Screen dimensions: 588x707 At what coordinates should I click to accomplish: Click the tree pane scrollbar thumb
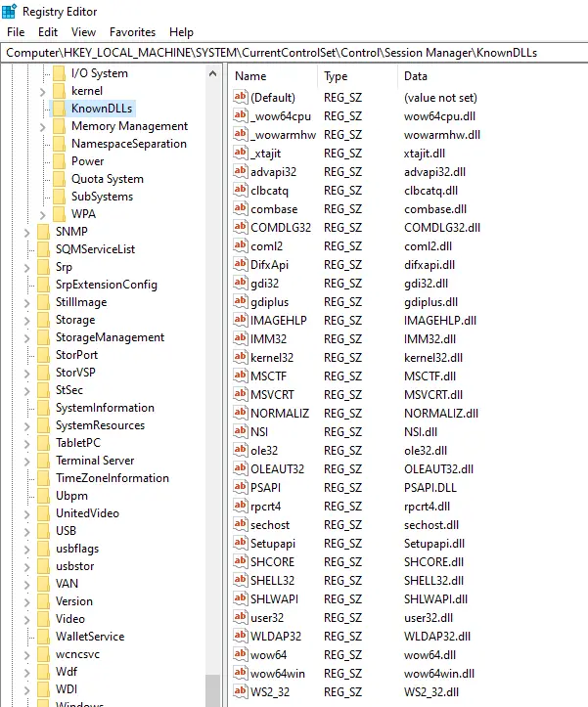click(213, 690)
